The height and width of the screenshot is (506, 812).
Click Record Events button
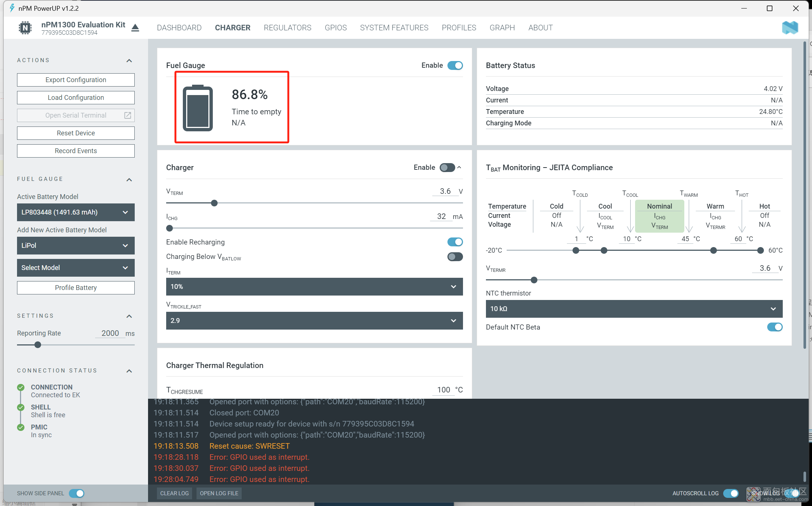(76, 151)
